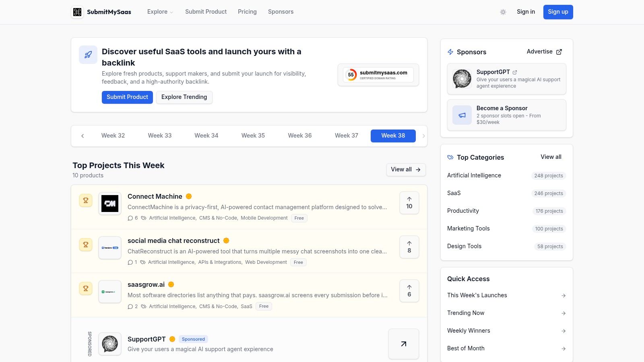This screenshot has height=362, width=644.
Task: Click the Advertise link in Sponsors panel
Action: (544, 51)
